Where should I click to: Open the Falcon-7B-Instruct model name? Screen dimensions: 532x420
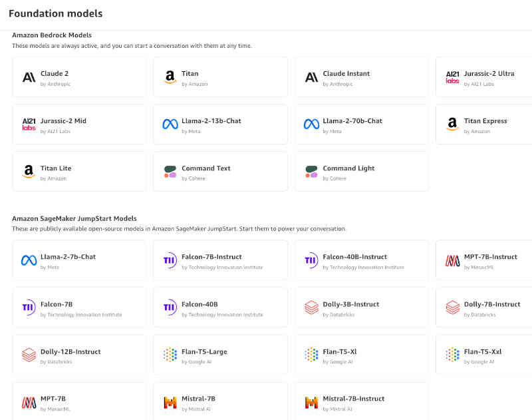[x=211, y=257]
